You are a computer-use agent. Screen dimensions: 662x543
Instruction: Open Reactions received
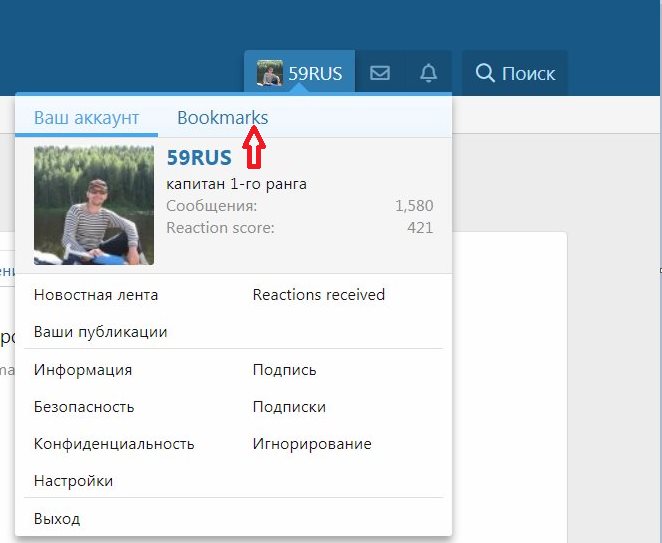(318, 295)
